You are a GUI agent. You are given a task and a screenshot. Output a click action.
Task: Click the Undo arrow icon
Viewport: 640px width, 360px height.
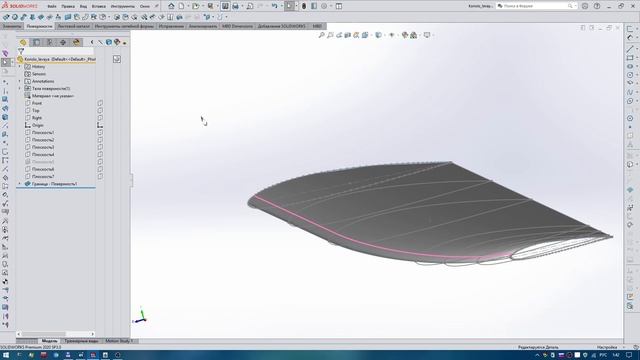274,6
